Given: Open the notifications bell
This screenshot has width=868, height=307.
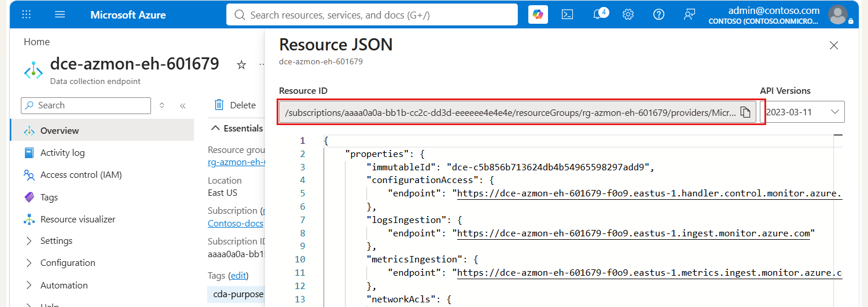Looking at the screenshot, I should click(x=599, y=14).
